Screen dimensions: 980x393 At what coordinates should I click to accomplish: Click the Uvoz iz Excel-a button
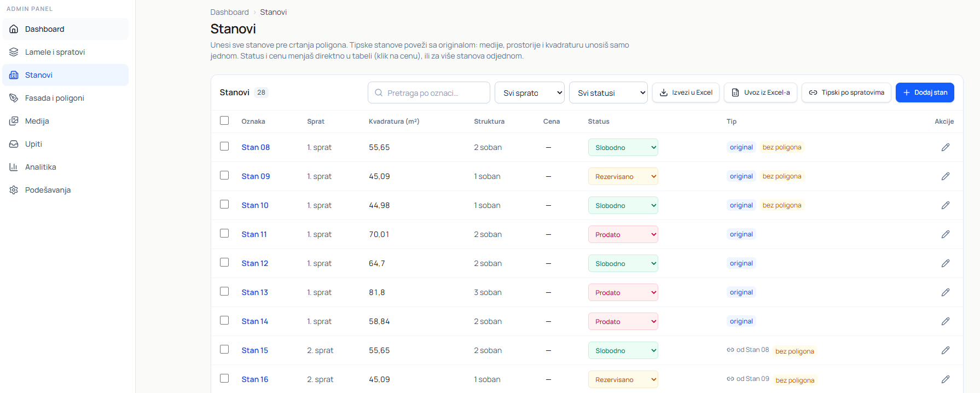pyautogui.click(x=761, y=93)
